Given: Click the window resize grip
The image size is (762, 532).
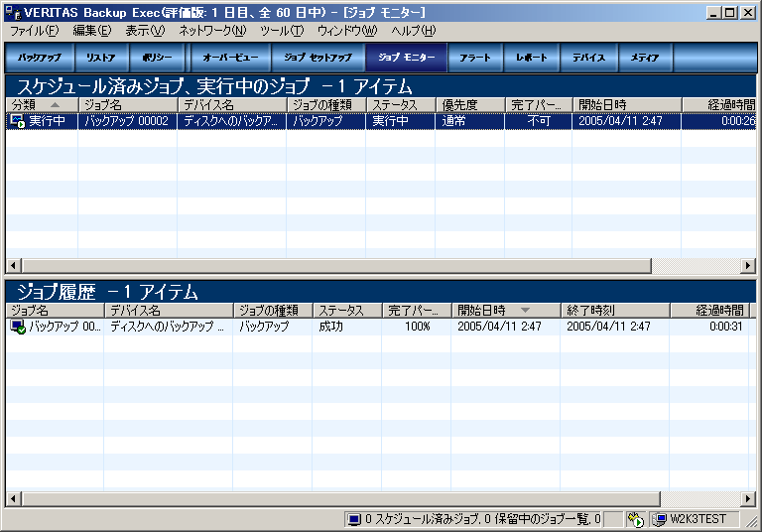Looking at the screenshot, I should [x=752, y=522].
